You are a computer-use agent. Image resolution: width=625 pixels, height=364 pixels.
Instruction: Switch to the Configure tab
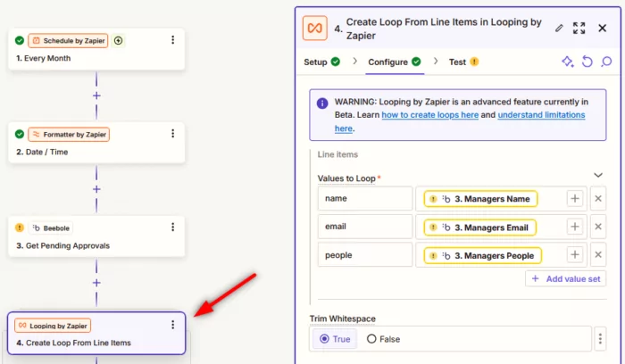coord(395,62)
